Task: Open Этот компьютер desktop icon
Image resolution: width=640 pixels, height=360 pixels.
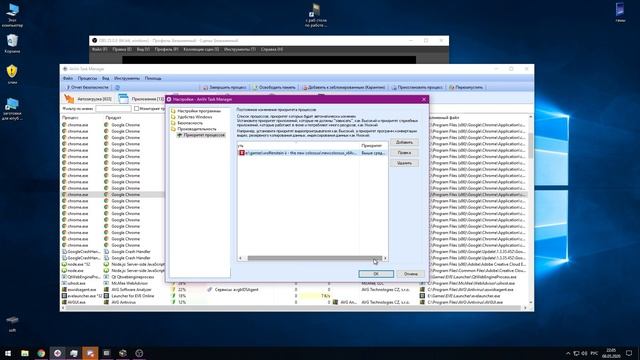Action: [x=12, y=15]
